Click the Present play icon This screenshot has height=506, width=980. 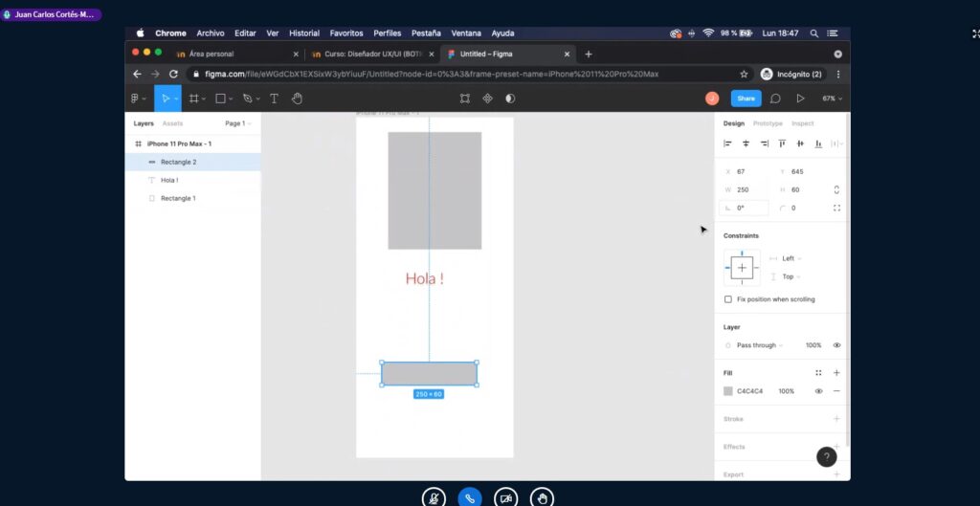point(800,99)
